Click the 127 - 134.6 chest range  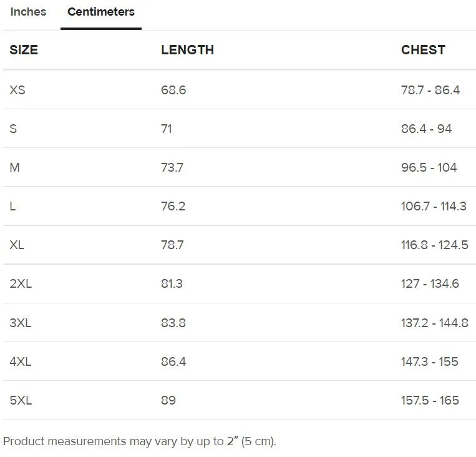coord(430,284)
